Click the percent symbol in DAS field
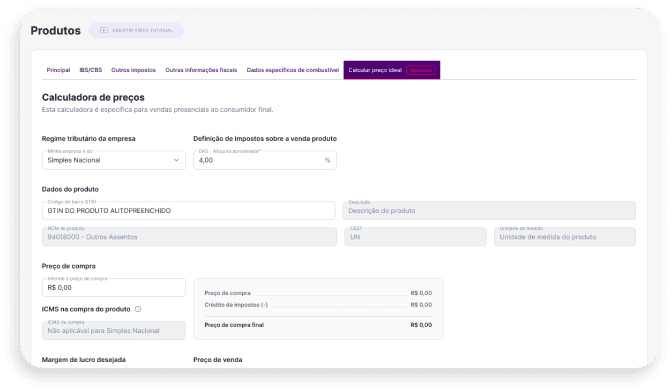 [x=327, y=160]
